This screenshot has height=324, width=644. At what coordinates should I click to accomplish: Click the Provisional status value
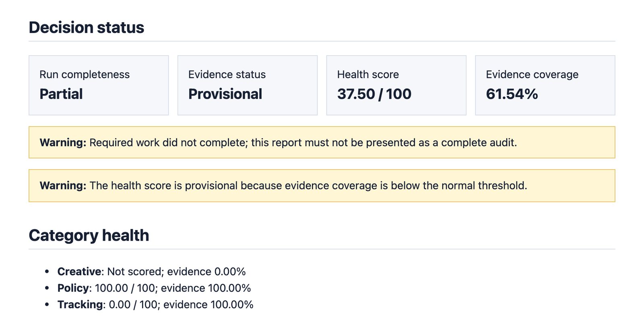point(225,94)
